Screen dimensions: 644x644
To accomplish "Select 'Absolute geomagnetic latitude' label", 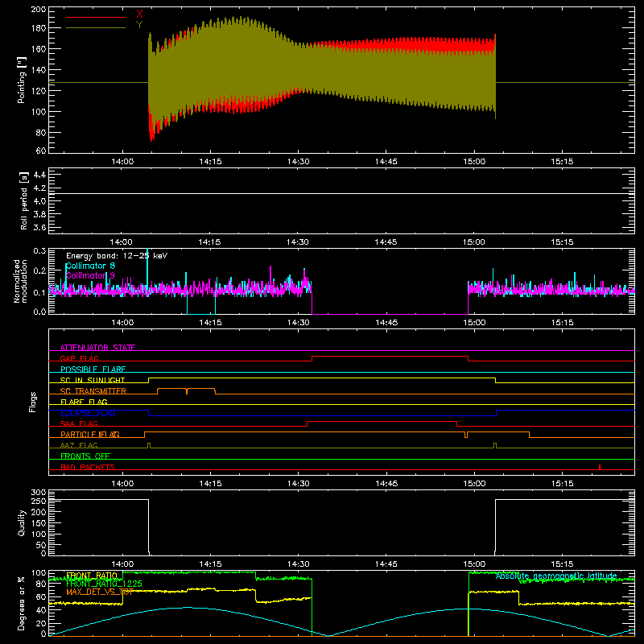I will tap(556, 576).
